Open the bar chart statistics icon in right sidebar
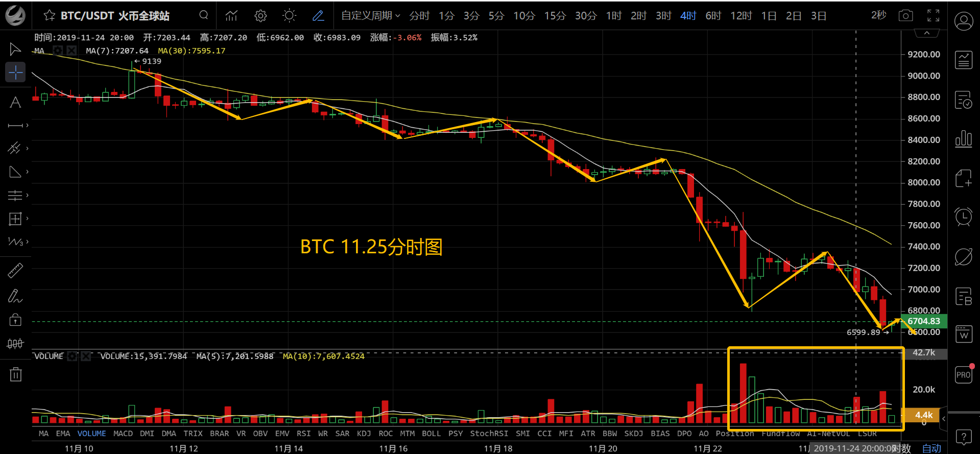The width and height of the screenshot is (980, 454). coord(964,139)
